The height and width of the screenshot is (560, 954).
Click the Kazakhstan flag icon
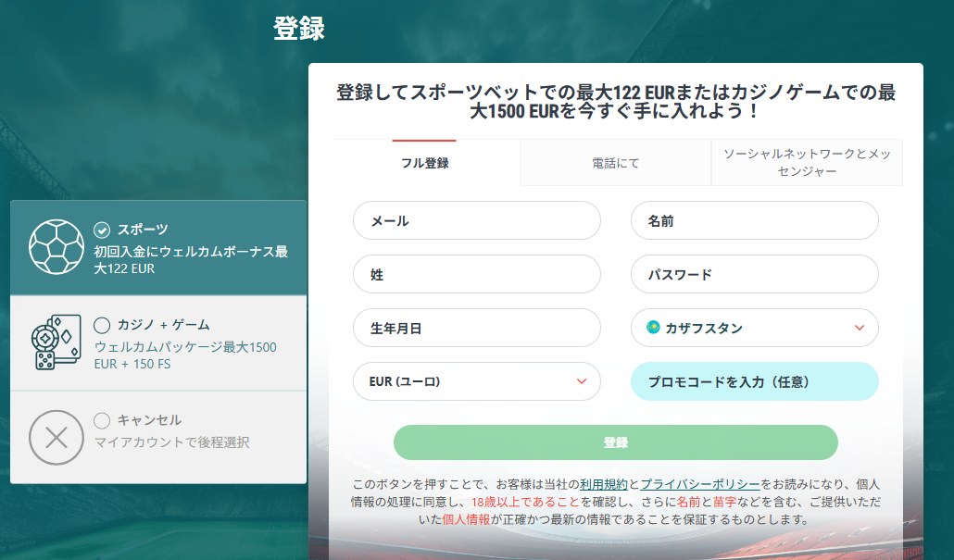(653, 327)
